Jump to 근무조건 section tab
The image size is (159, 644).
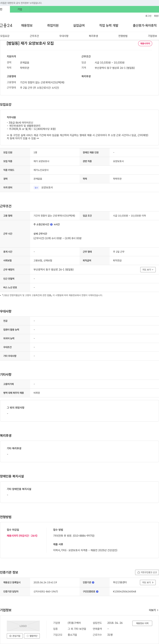tap(34, 36)
